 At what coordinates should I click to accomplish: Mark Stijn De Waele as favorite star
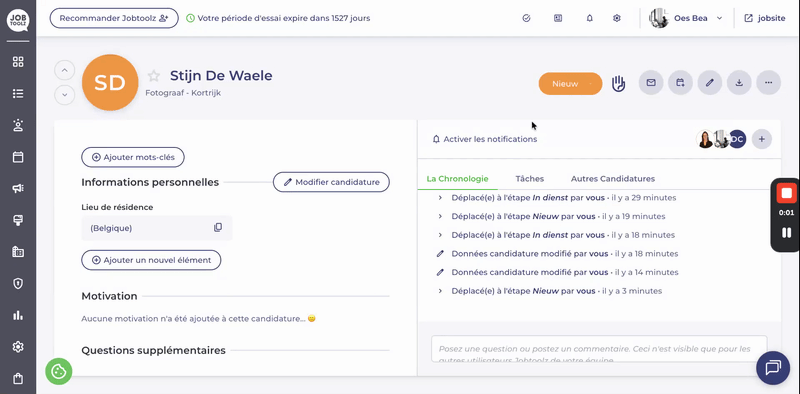[x=154, y=76]
